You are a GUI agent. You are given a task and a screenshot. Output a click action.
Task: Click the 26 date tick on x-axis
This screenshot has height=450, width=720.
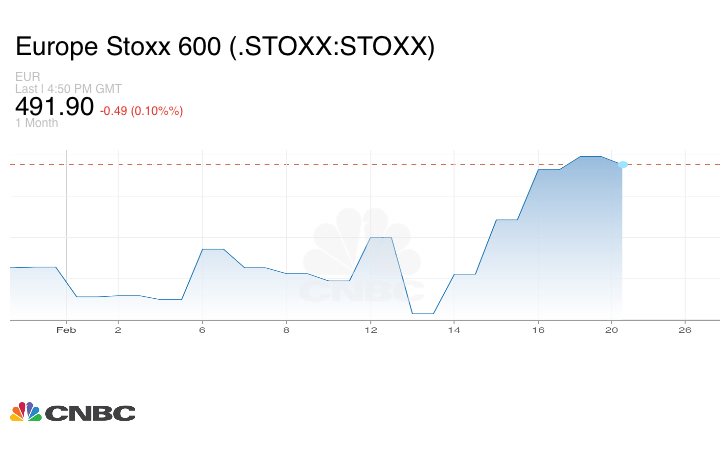685,329
